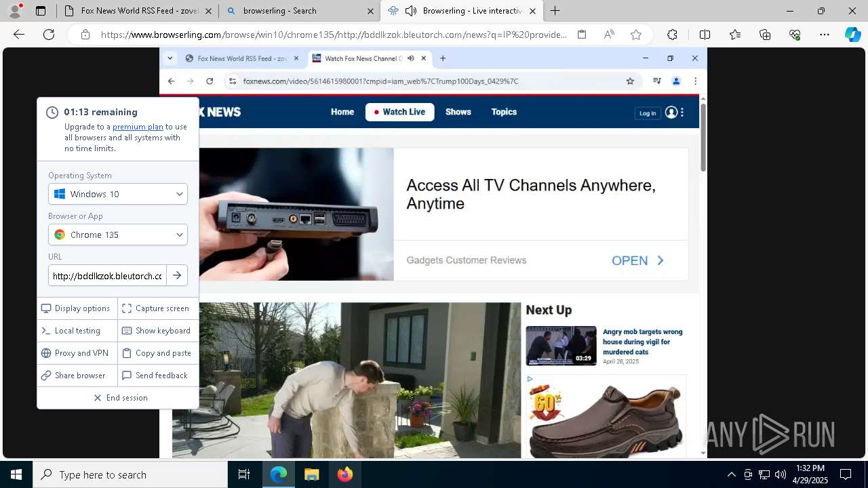Add a new tab in remote Chrome
868x488 pixels.
pyautogui.click(x=443, y=58)
